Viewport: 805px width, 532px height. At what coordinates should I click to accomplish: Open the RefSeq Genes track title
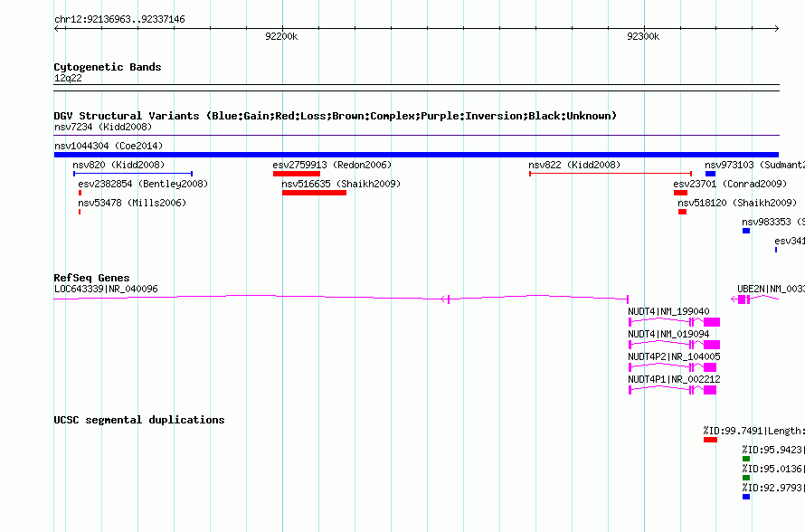coord(92,278)
